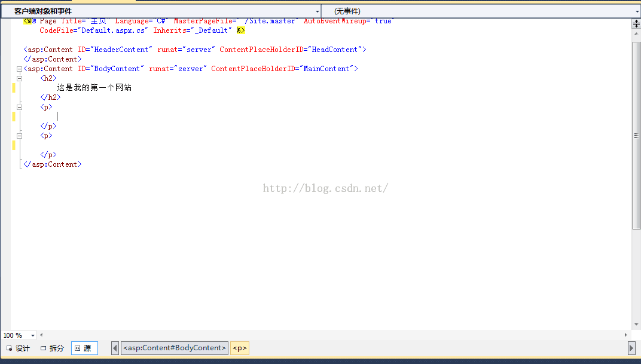Click the editor split window handle
Image resolution: width=641 pixels, height=364 pixels.
[x=636, y=24]
